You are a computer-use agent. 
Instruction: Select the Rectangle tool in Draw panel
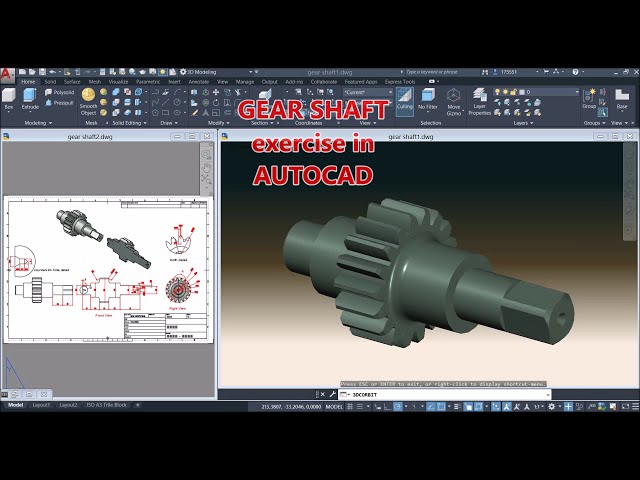[165, 113]
